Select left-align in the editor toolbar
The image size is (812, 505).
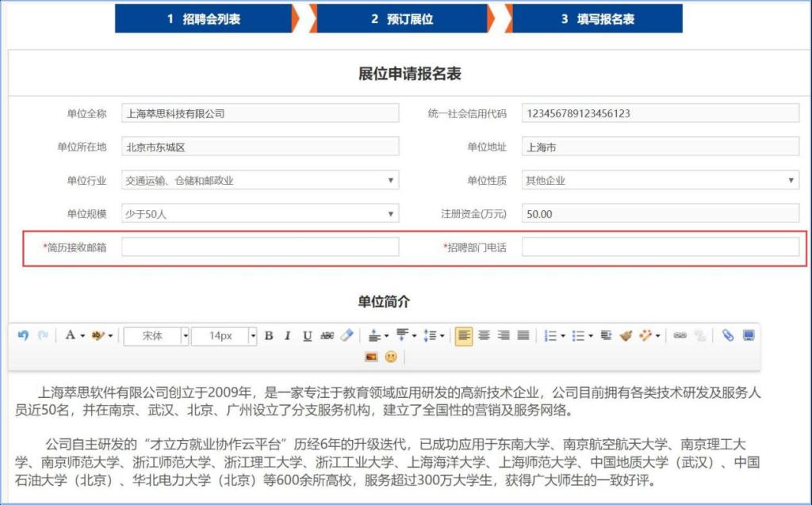[x=464, y=335]
